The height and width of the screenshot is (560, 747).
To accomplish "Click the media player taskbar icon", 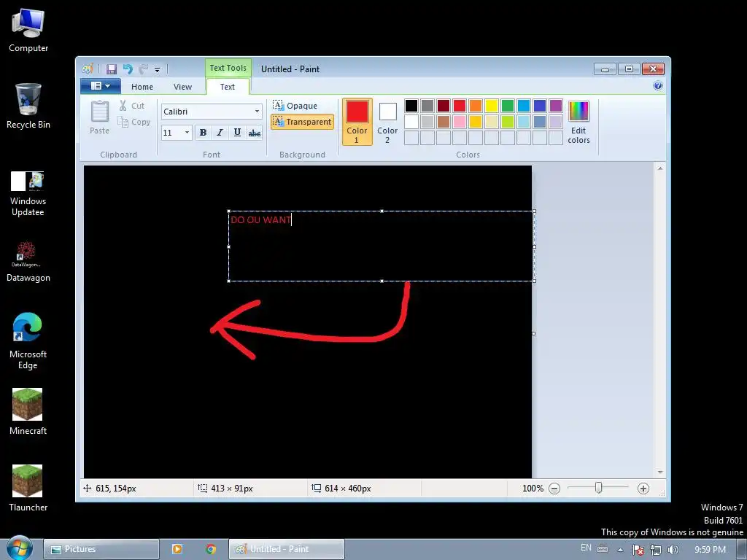I will click(x=177, y=549).
